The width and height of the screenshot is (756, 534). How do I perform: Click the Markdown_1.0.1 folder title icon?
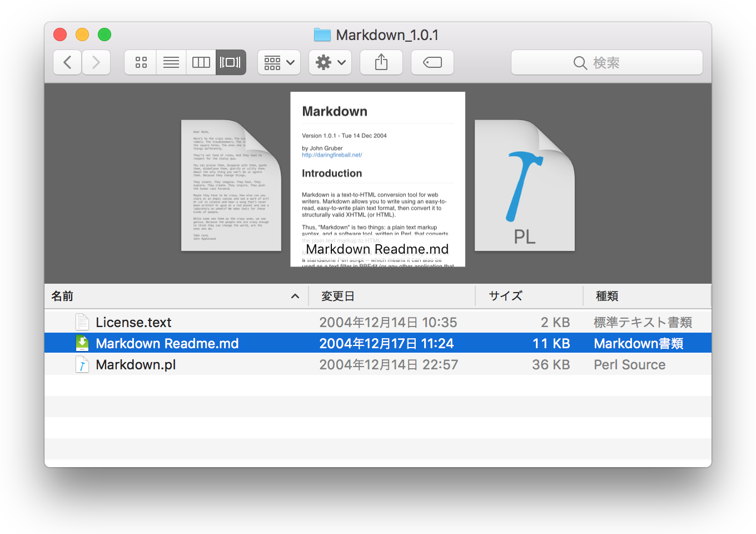tap(322, 35)
